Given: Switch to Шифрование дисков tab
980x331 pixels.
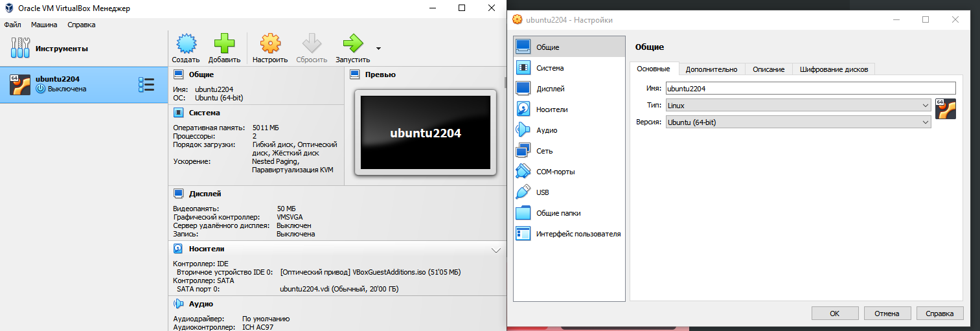Looking at the screenshot, I should 834,69.
